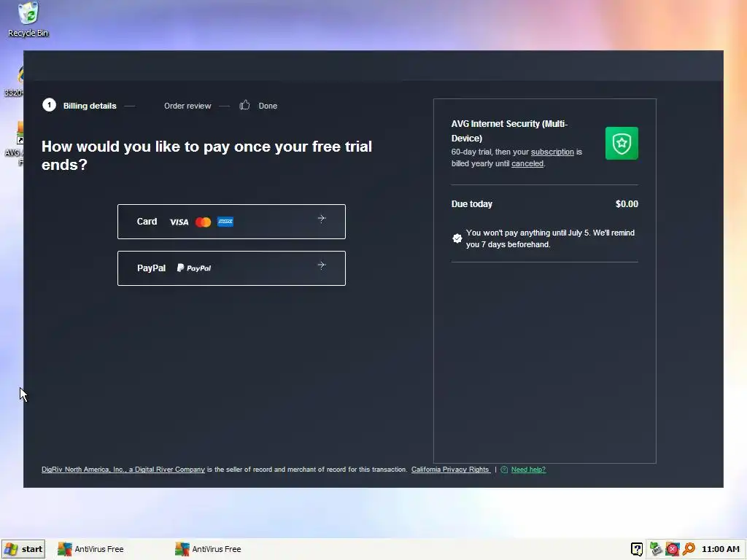Click AVG Internet Security (Multi-Device) title

click(509, 131)
